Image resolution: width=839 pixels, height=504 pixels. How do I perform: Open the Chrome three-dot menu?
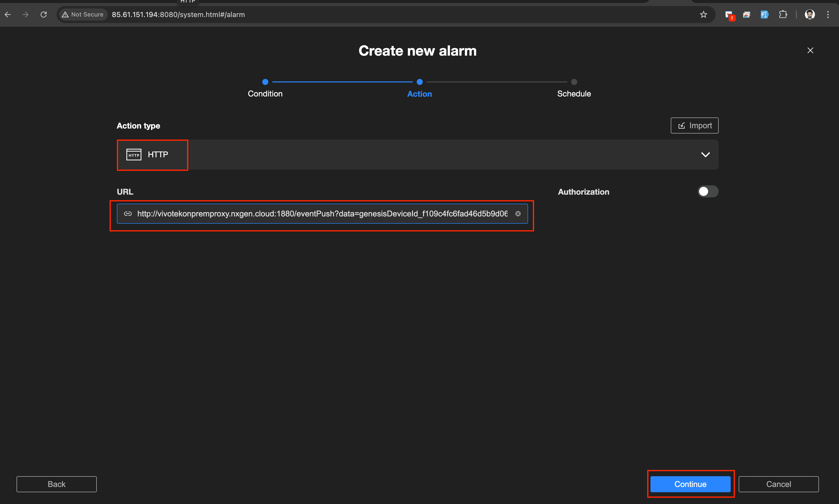point(828,15)
